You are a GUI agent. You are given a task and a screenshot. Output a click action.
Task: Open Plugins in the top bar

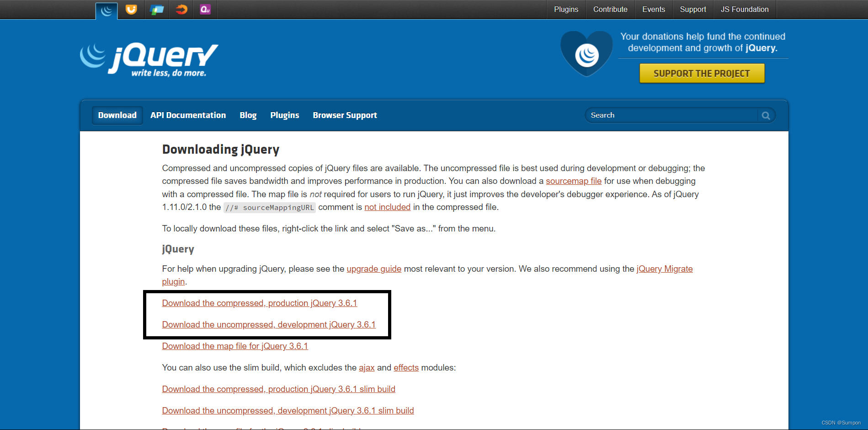coord(566,9)
